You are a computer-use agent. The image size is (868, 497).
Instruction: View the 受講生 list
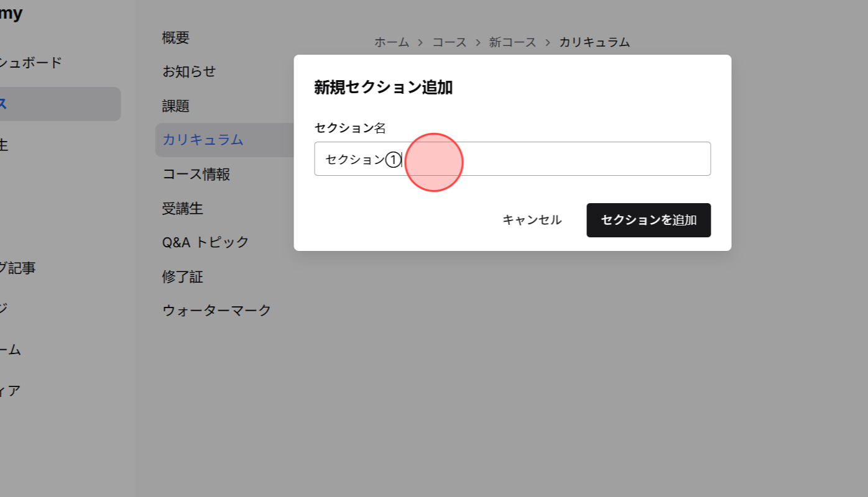pos(183,209)
